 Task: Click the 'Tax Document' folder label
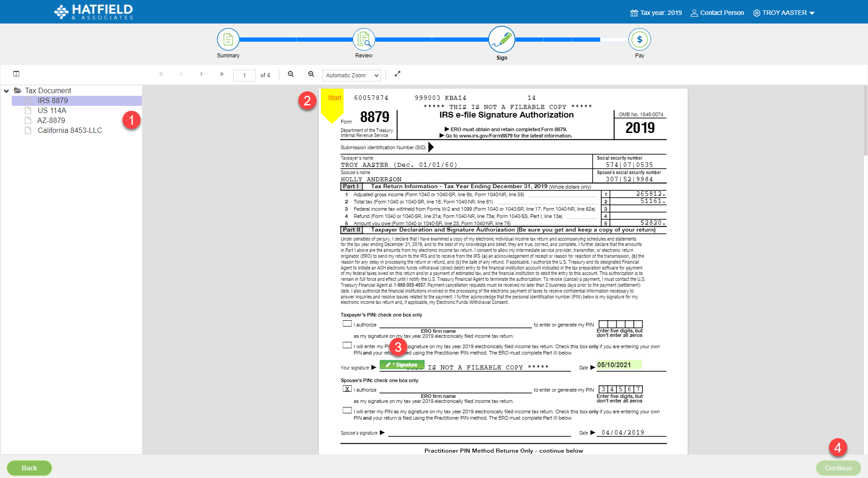pos(48,90)
